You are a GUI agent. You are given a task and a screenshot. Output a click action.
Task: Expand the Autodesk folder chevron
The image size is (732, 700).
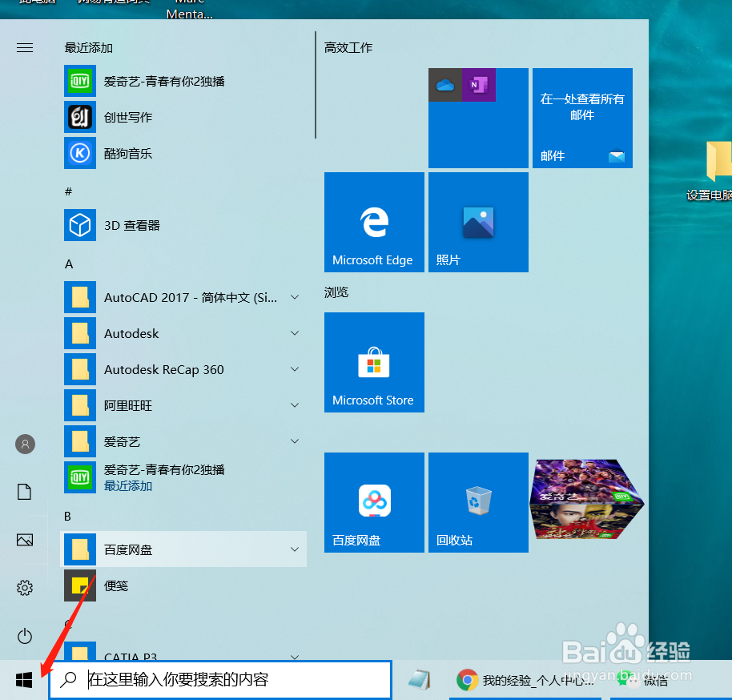(x=295, y=333)
